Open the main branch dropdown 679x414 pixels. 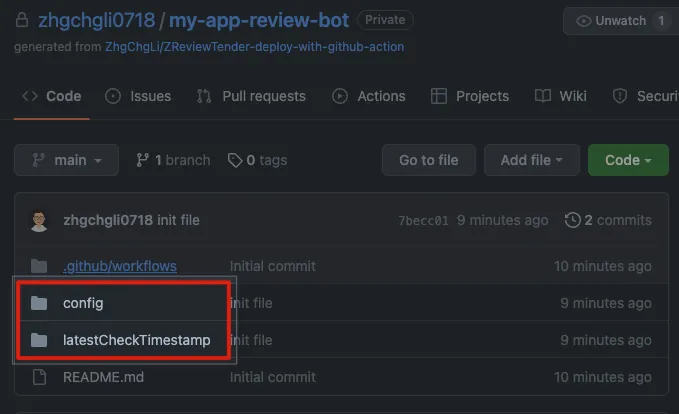click(66, 160)
